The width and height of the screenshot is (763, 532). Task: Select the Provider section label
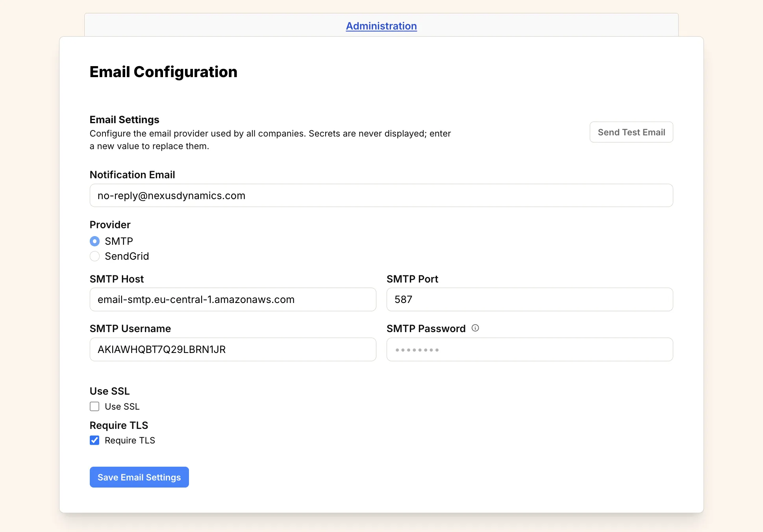coord(110,224)
